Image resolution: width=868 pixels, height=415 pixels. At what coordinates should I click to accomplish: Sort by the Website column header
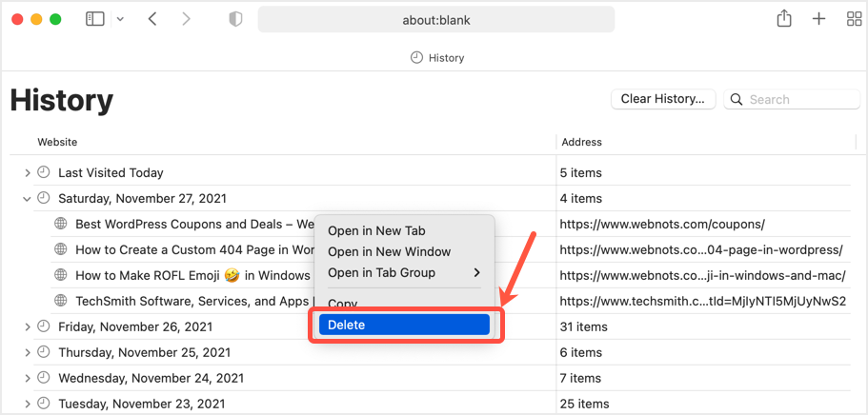pos(57,142)
